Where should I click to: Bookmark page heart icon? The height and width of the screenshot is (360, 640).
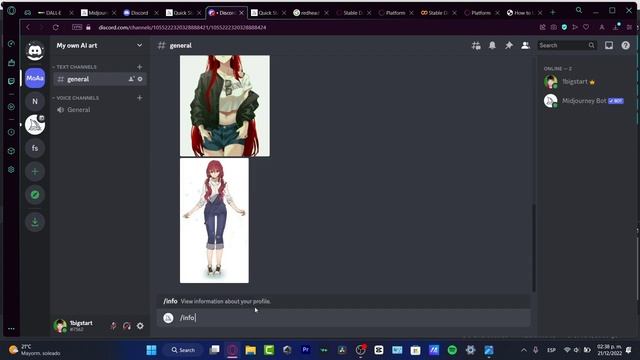(586, 27)
